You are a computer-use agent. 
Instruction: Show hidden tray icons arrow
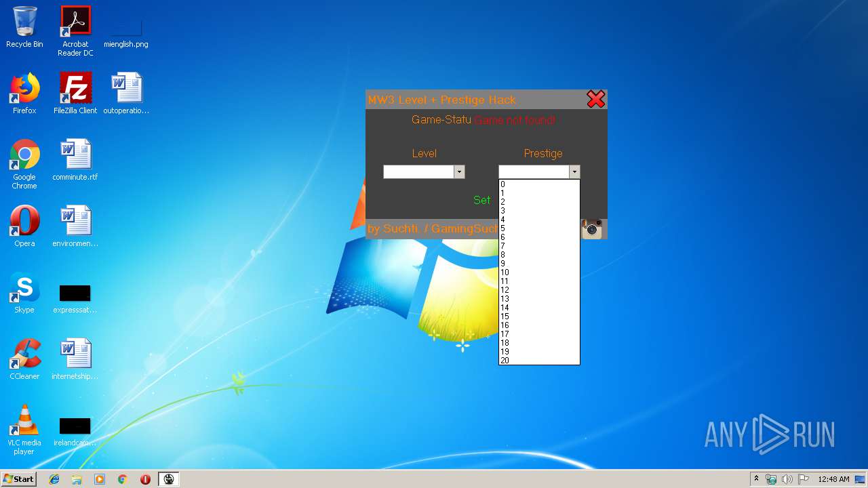click(x=756, y=479)
